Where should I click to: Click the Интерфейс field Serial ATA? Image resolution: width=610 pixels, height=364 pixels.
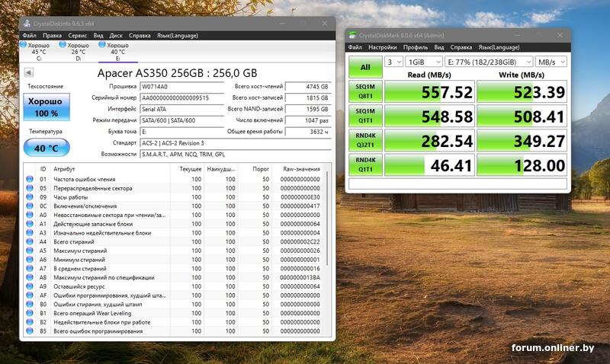coord(182,109)
